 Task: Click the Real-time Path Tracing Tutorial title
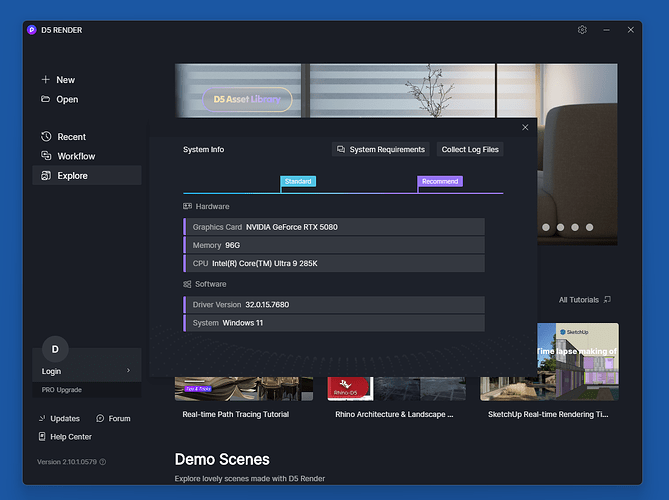tap(236, 414)
